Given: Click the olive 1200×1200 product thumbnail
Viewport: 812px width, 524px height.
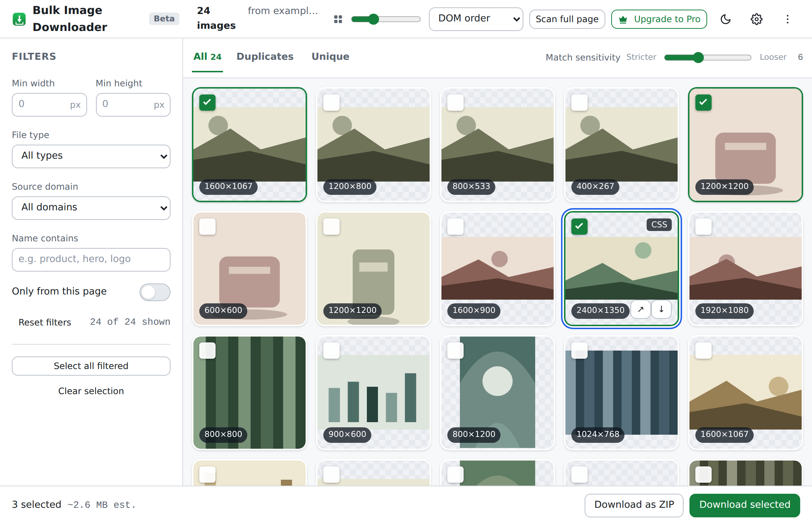Looking at the screenshot, I should pyautogui.click(x=374, y=269).
